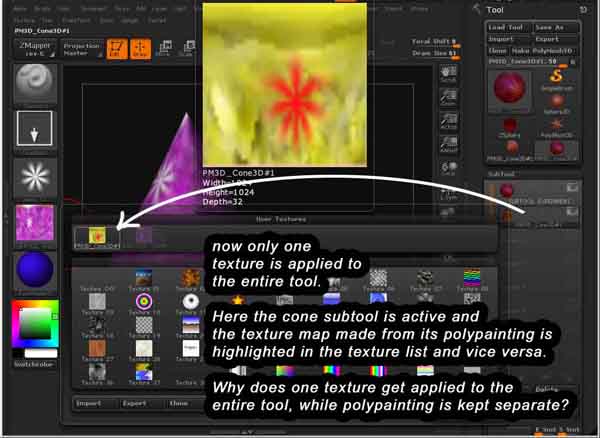The image size is (600, 438).
Task: Select the Move mode icon beside Draw
Action: (165, 49)
